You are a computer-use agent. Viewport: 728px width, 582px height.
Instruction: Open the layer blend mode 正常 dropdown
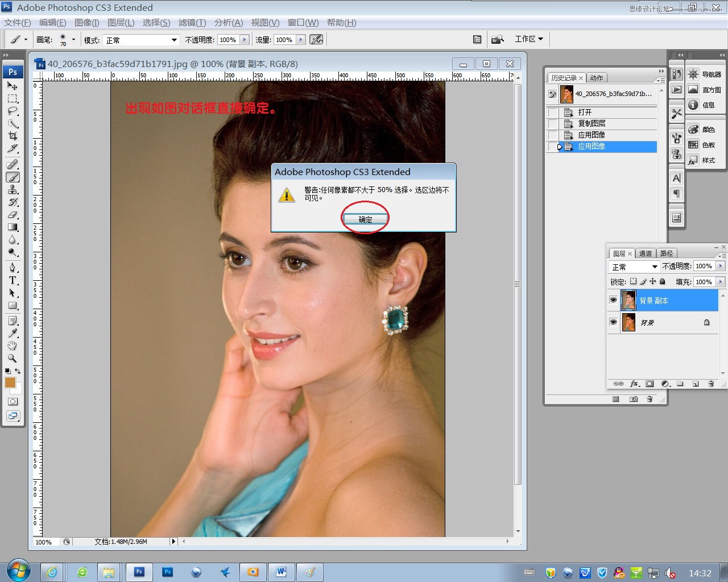[634, 267]
